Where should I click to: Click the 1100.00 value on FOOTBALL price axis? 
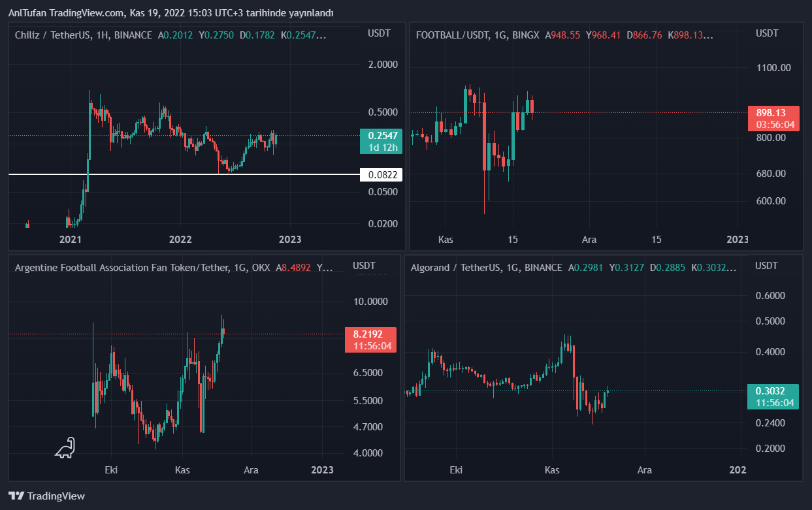[773, 67]
